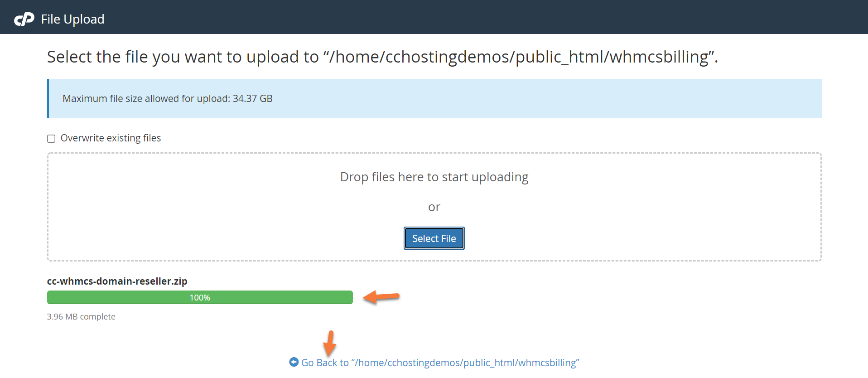Click the cc-whmcs-domain-reseller.zip file name
This screenshot has width=868, height=378.
coord(117,281)
